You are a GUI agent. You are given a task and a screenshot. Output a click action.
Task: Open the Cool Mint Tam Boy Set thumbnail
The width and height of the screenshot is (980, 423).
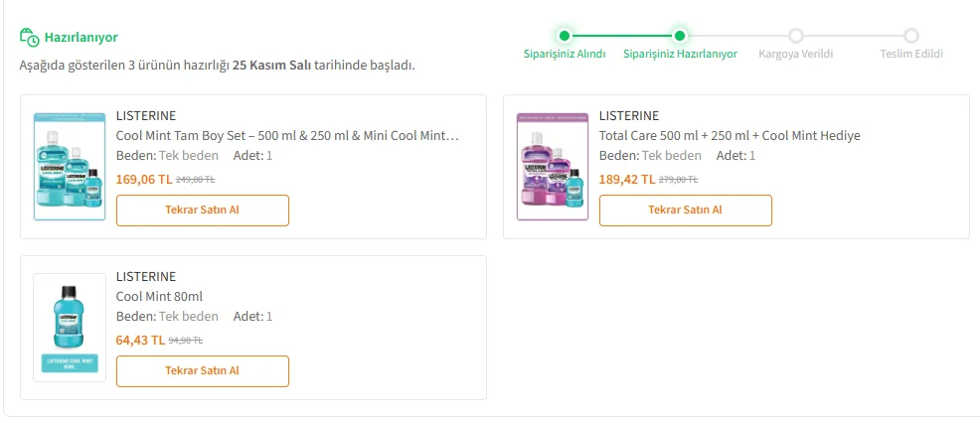69,166
